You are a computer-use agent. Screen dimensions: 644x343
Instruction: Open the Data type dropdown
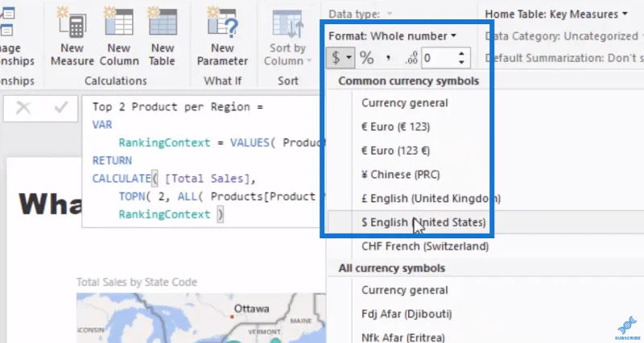point(360,14)
